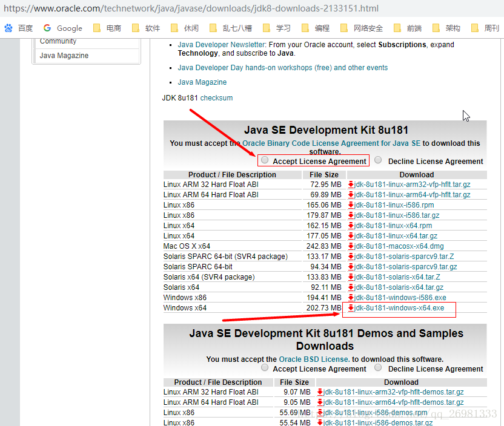504x426 pixels.
Task: Click download arrow icon for linux-i586.rpm
Action: [351, 205]
